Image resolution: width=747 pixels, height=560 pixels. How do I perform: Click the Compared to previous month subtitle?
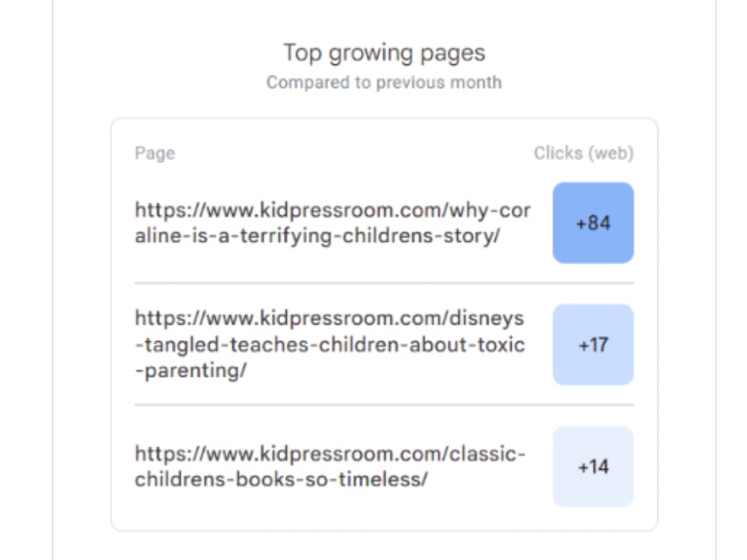click(384, 82)
